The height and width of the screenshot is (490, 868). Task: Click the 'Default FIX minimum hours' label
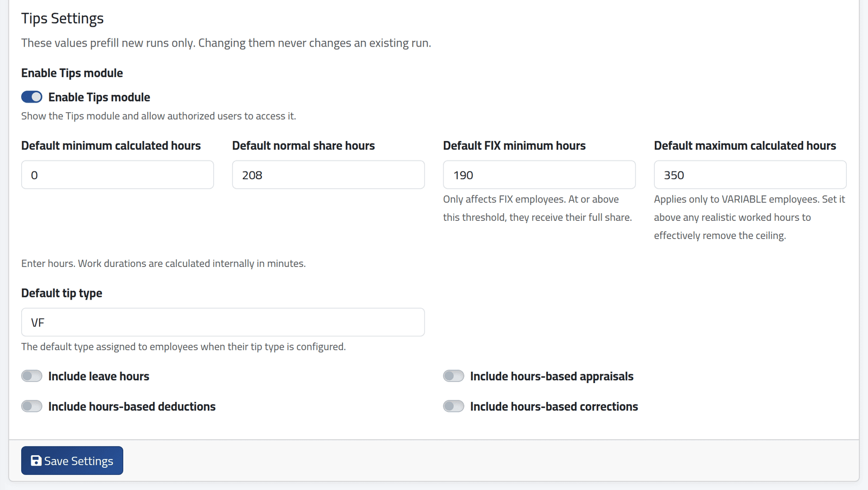[x=514, y=145]
